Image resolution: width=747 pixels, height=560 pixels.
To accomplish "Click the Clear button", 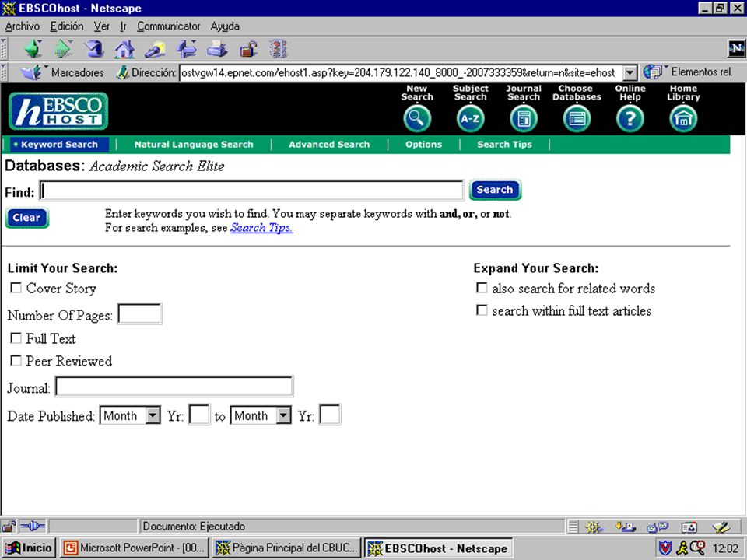I will (26, 218).
